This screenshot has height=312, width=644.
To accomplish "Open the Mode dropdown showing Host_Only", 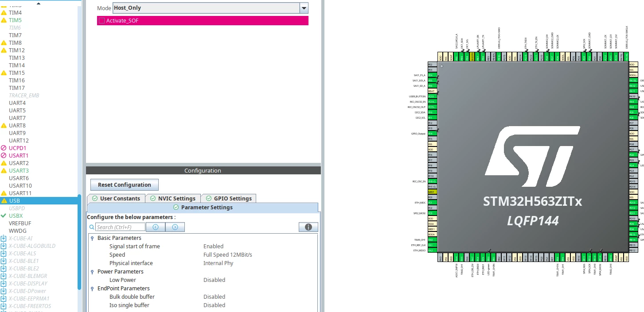I will pos(304,8).
